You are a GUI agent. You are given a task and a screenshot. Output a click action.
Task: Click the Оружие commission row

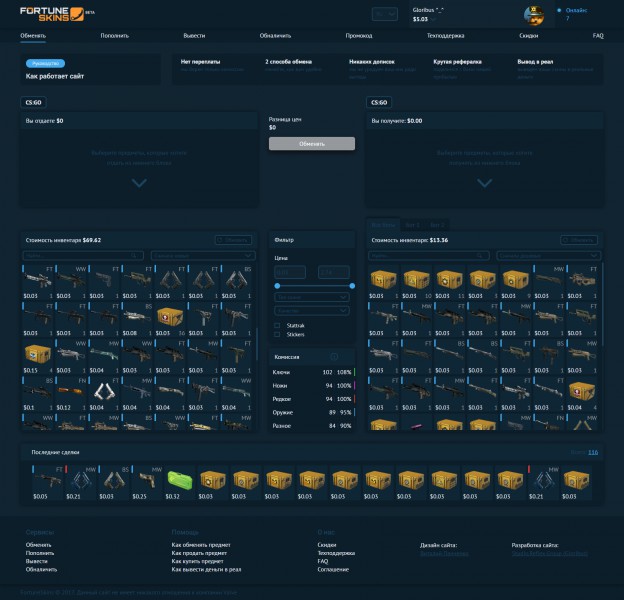(x=314, y=413)
